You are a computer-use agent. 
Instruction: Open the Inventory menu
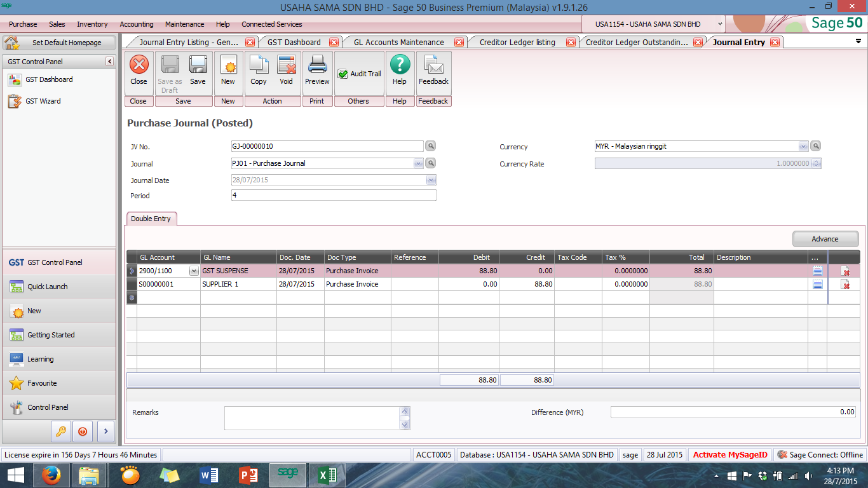(92, 24)
